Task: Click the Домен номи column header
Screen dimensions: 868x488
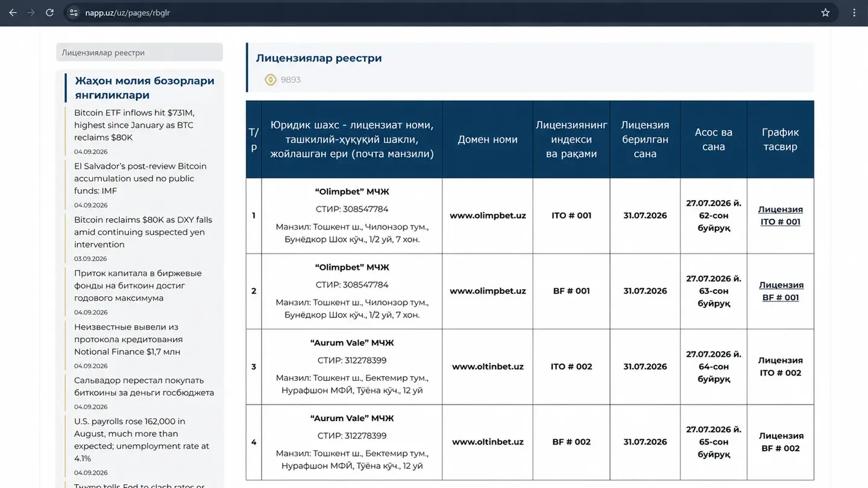Action: (x=488, y=139)
